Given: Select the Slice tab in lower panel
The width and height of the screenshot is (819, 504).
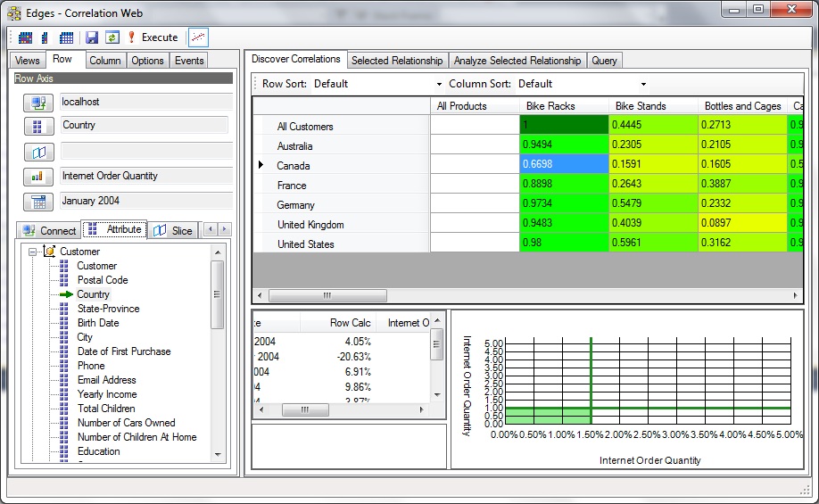Looking at the screenshot, I should (173, 230).
